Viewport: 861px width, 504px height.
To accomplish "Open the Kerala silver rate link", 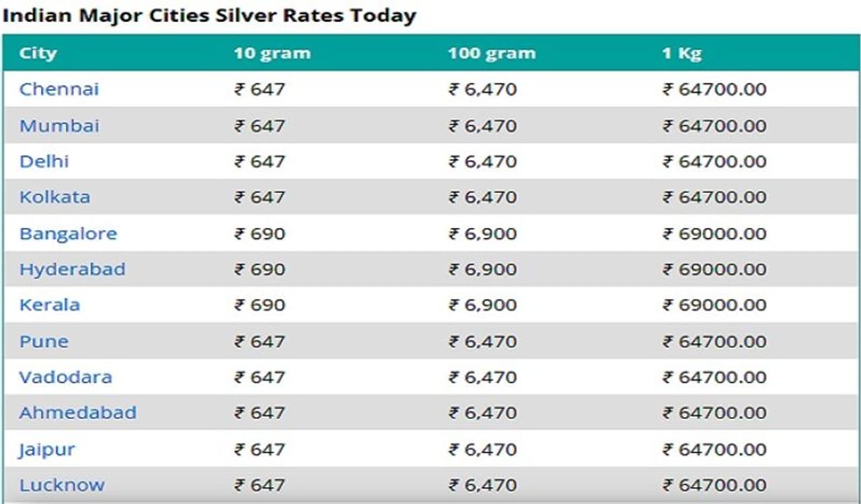I will (50, 305).
